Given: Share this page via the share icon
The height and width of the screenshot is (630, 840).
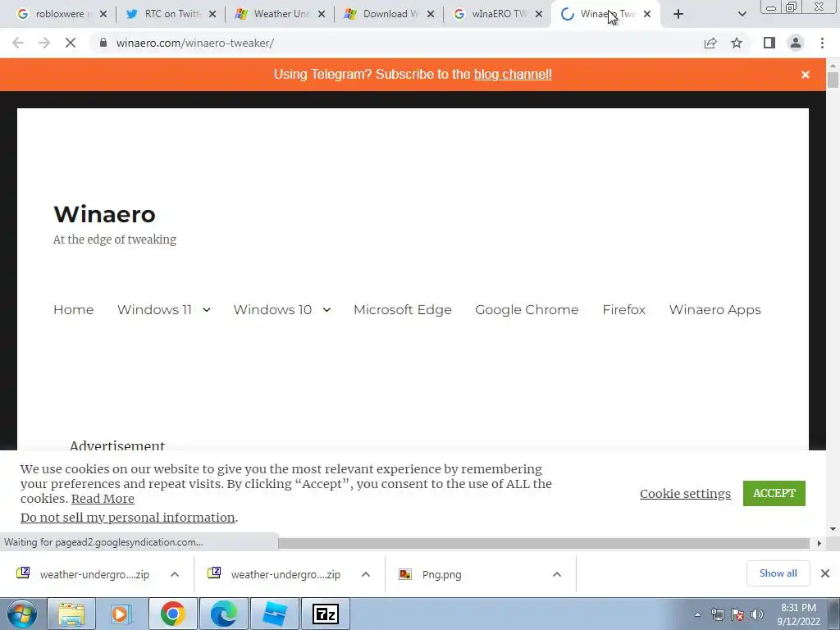Looking at the screenshot, I should 710,43.
